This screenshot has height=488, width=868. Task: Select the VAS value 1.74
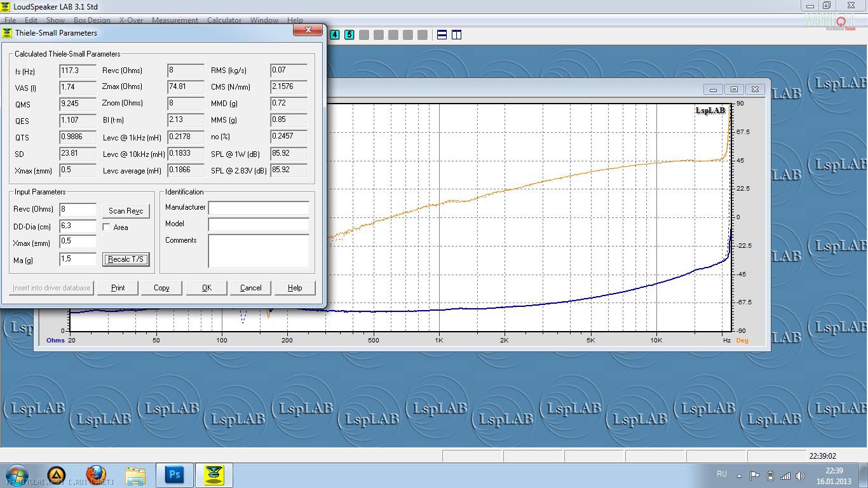click(x=78, y=87)
